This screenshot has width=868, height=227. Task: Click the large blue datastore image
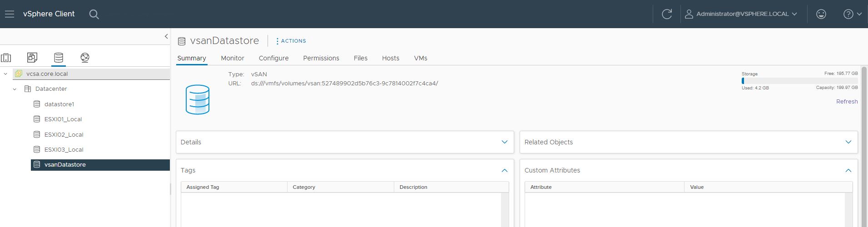pyautogui.click(x=198, y=99)
